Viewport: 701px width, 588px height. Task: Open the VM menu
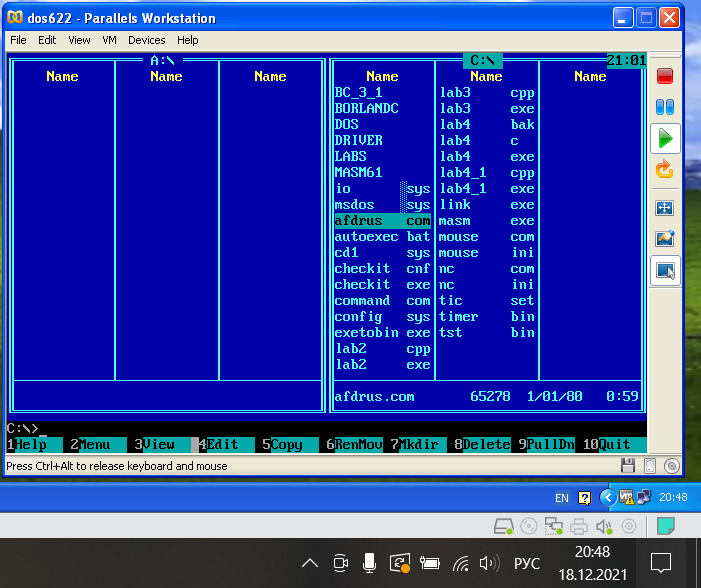tap(109, 40)
